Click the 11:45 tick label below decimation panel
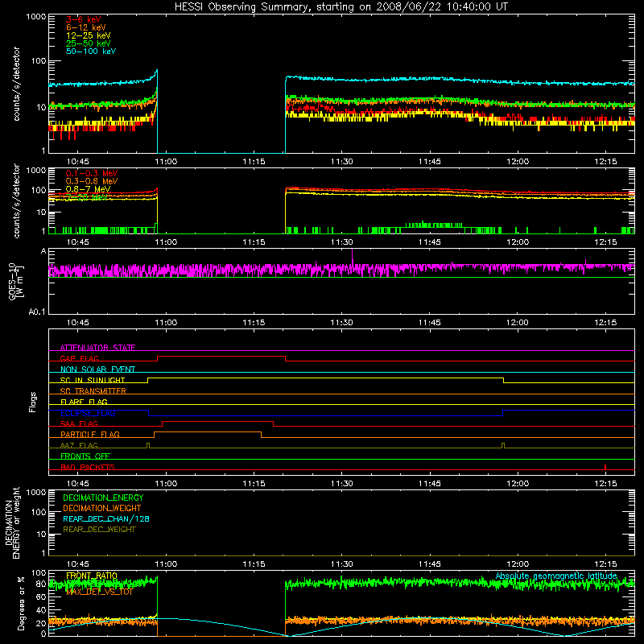 (430, 564)
